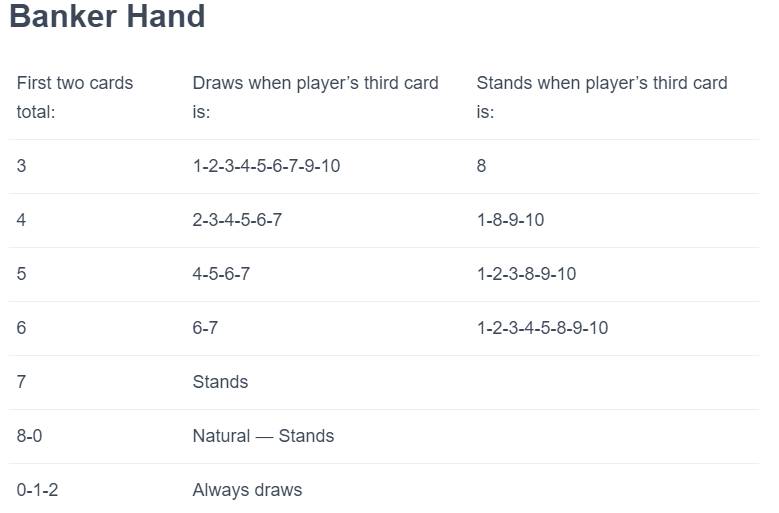
Task: Click stand values 1-2-3-4-5-8-9-10
Action: 542,328
